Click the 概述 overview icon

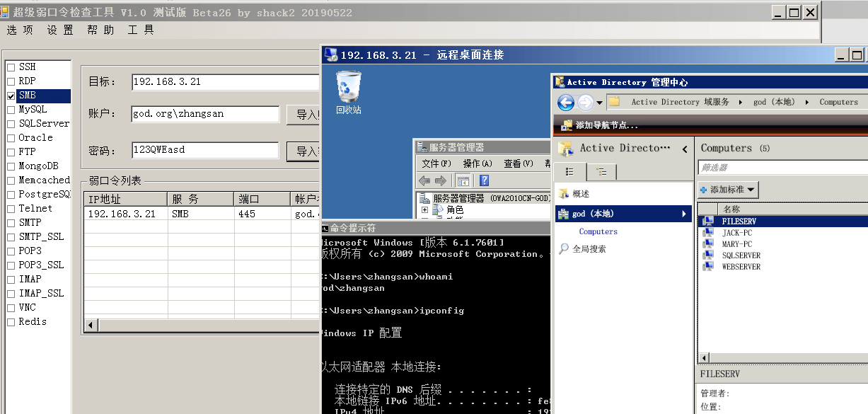(x=564, y=194)
